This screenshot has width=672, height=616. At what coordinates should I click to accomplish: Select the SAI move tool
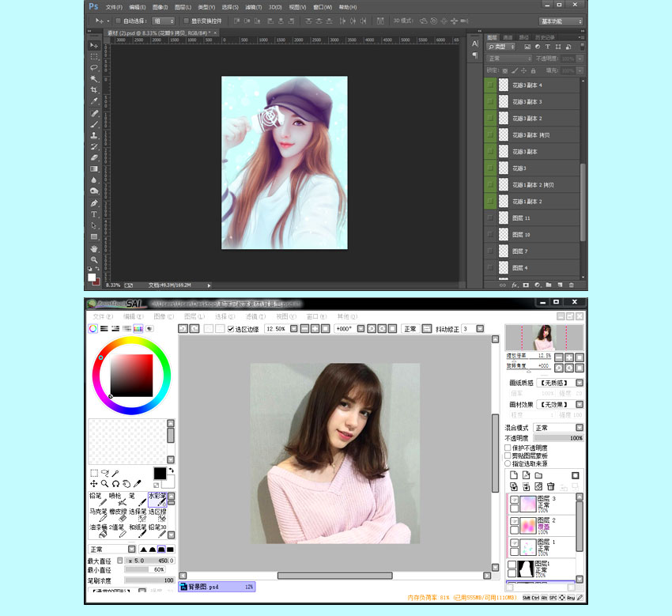pos(94,483)
